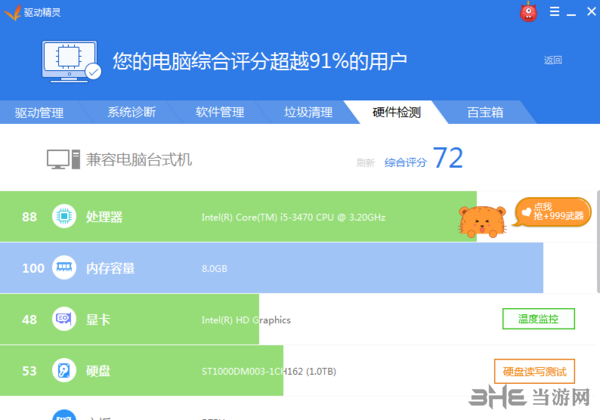Click the 驱动精灵 logo icon
Screen dimensions: 600x420
pos(12,12)
